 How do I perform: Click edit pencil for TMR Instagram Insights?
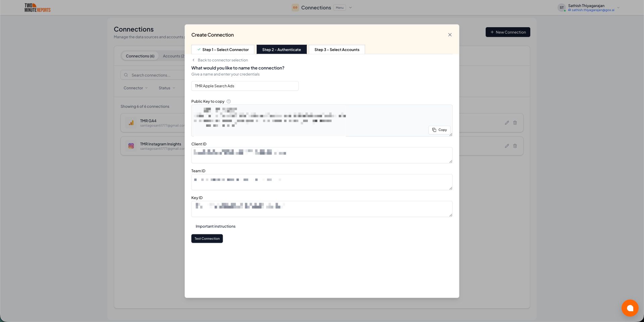coord(507,146)
